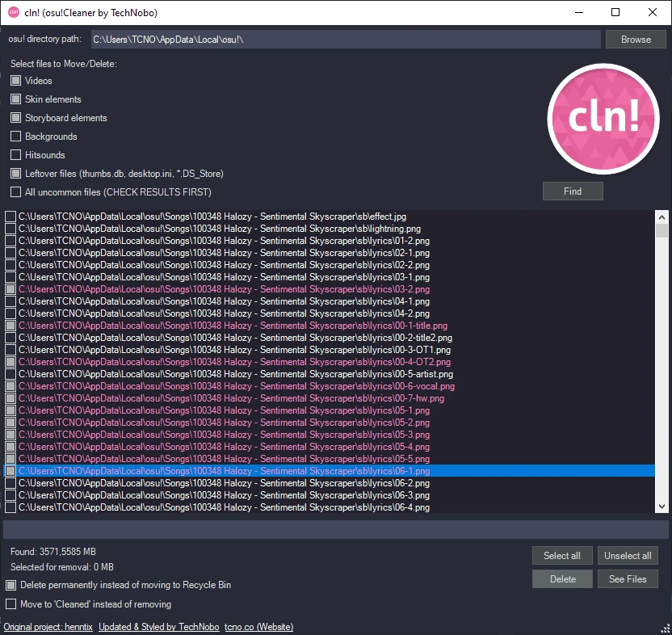The height and width of the screenshot is (635, 672).
Task: Open the tcno.co (Website) link
Action: pos(258,627)
